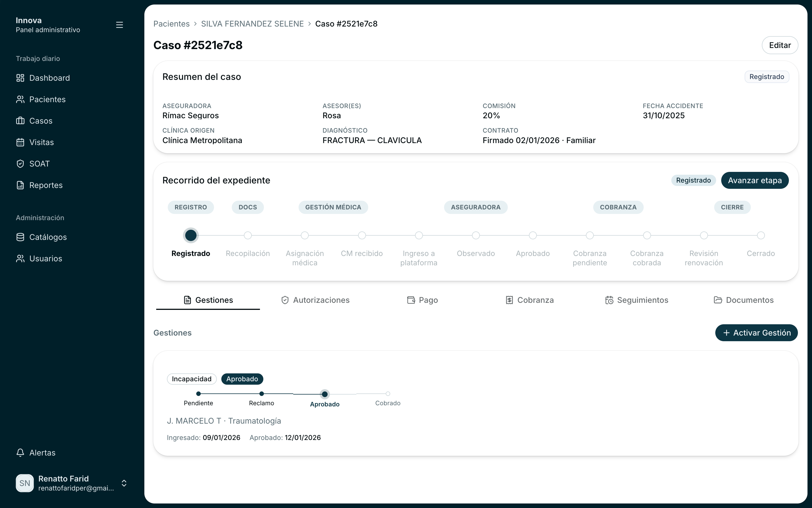This screenshot has height=508, width=812.
Task: Click the SOAT shield icon
Action: (x=20, y=164)
